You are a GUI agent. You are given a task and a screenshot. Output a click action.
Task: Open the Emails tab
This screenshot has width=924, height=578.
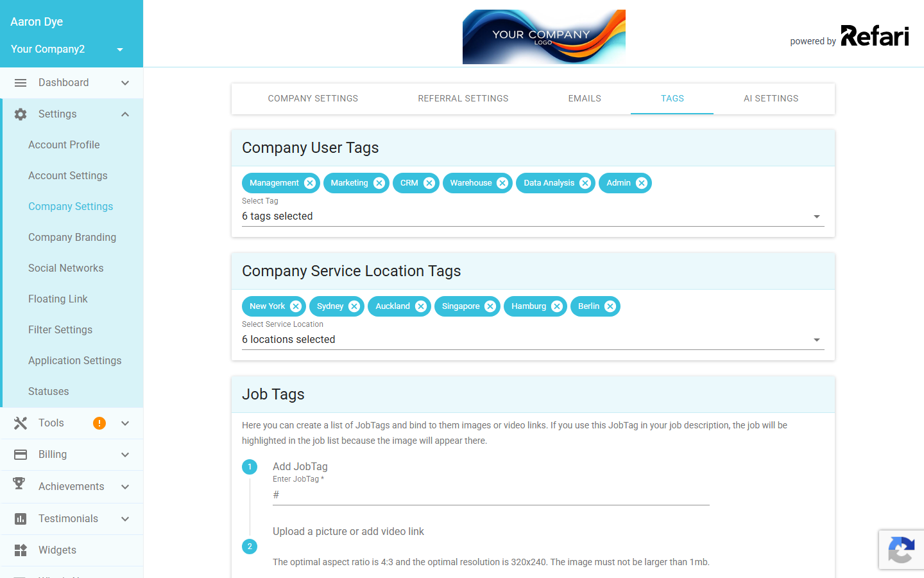pos(585,99)
